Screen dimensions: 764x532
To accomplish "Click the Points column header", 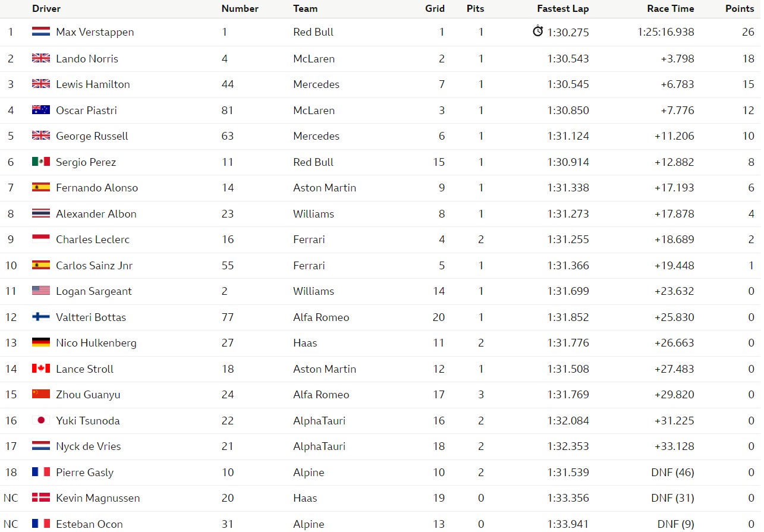I will pyautogui.click(x=740, y=8).
